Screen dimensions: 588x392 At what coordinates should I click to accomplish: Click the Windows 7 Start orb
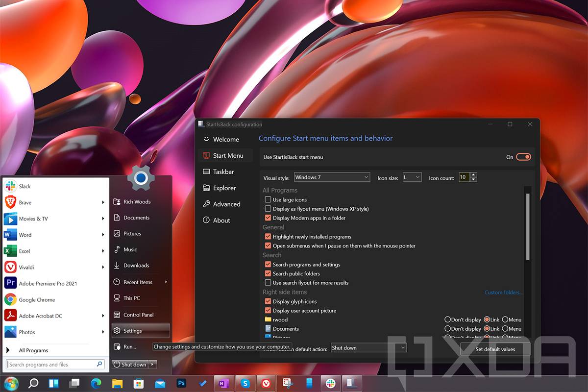pos(11,383)
